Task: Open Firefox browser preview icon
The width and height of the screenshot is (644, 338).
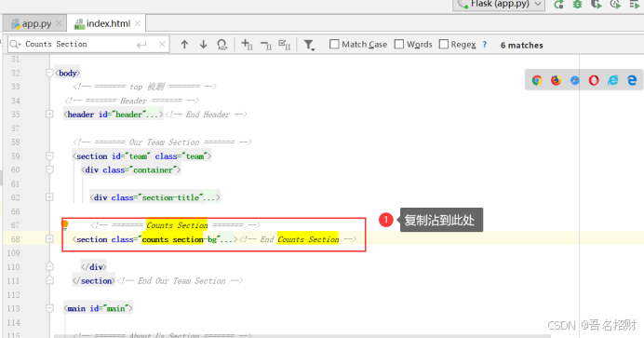Action: tap(556, 80)
